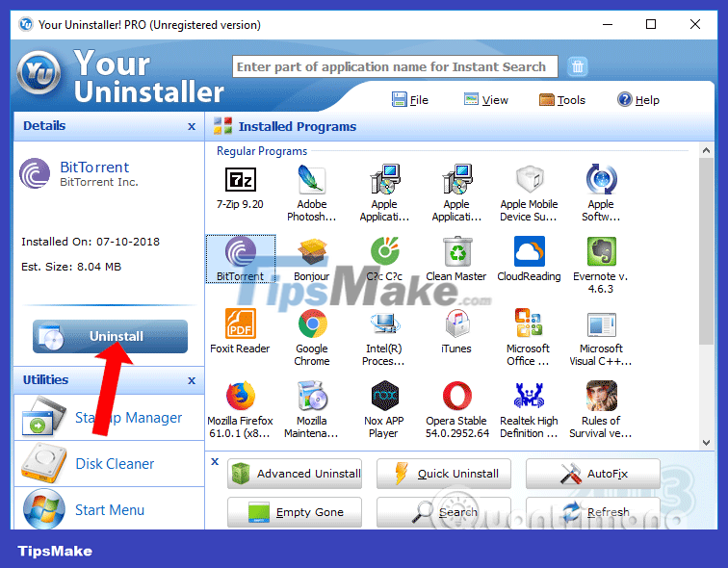The height and width of the screenshot is (568, 728).
Task: Select the Apple Software Update icon
Action: (x=601, y=179)
